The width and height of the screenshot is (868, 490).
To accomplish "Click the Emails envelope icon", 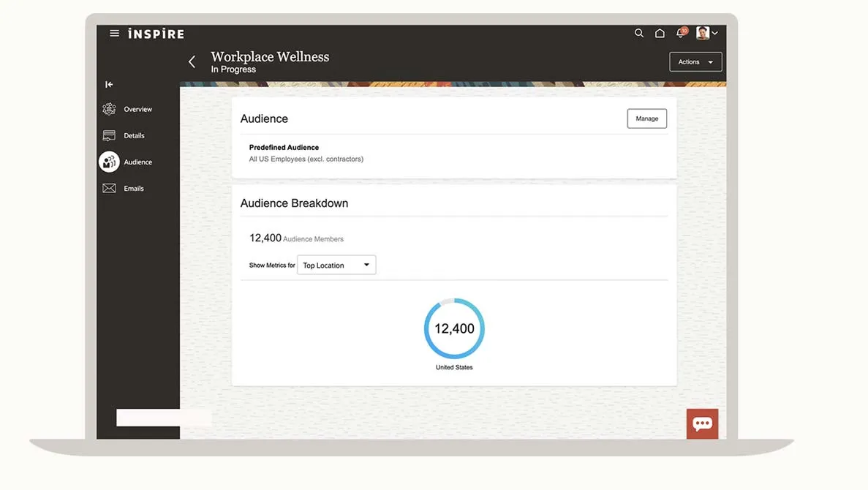I will [x=109, y=188].
